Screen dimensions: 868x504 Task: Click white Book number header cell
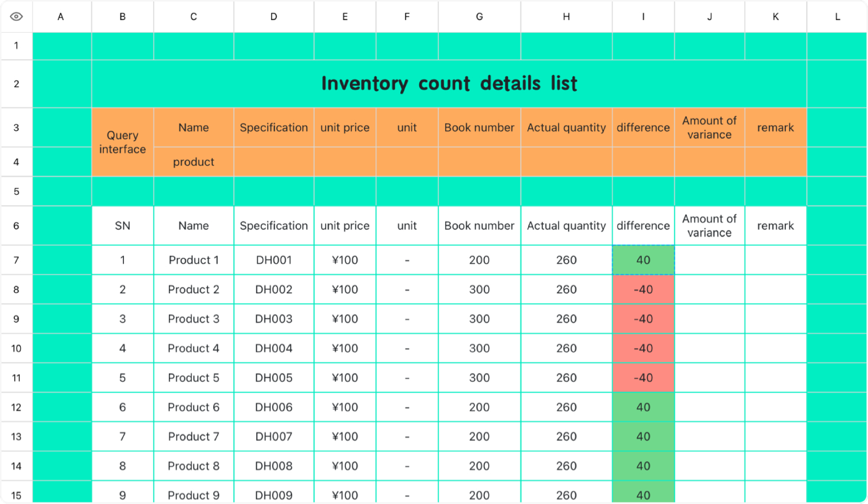click(x=480, y=226)
